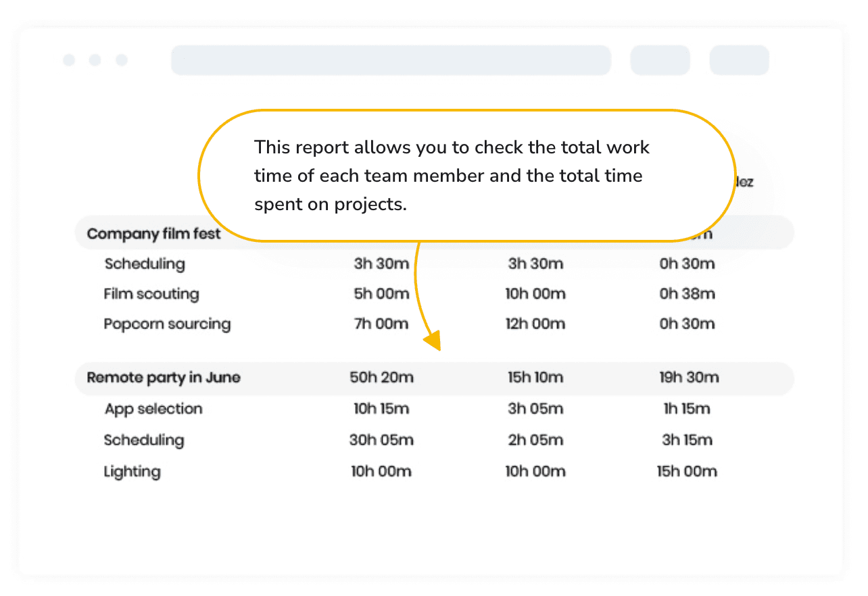Click the middle browser window dot
868x596 pixels.
click(x=95, y=60)
